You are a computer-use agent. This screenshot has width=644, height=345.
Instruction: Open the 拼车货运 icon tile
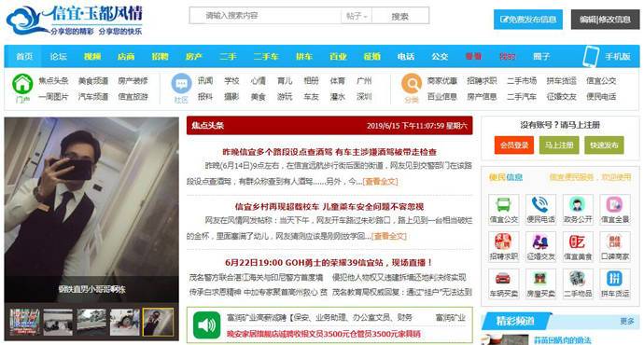click(615, 283)
